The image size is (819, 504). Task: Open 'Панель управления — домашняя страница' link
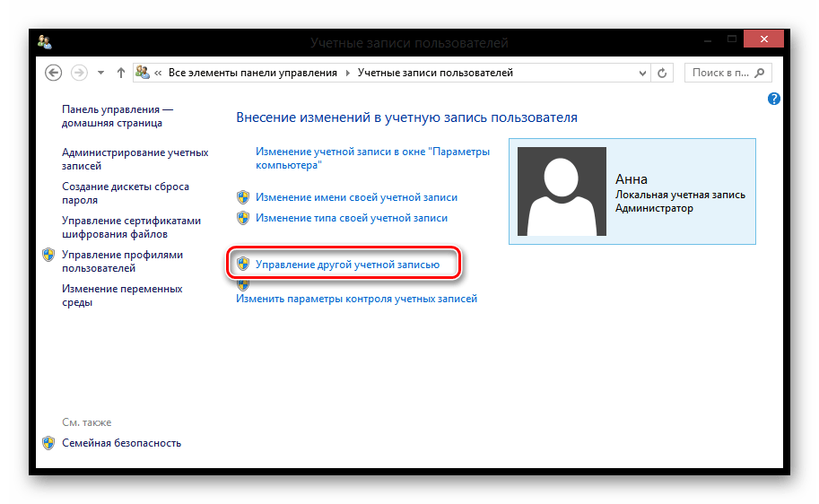[x=118, y=116]
